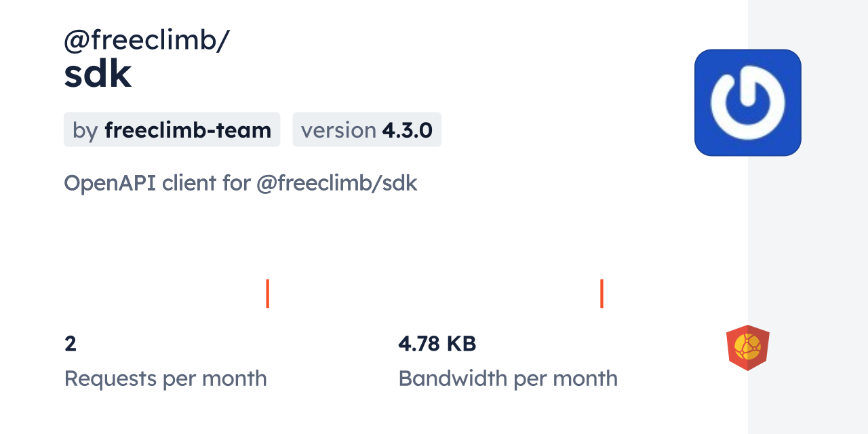Click the "Bandwidth per month" label
868x434 pixels.
click(x=508, y=378)
